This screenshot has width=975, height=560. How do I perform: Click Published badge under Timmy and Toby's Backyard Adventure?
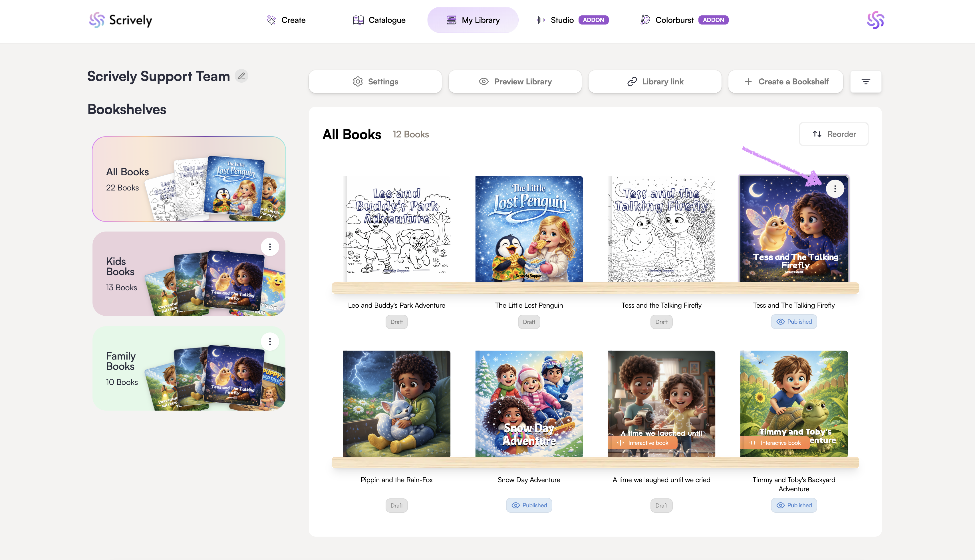[x=794, y=505]
